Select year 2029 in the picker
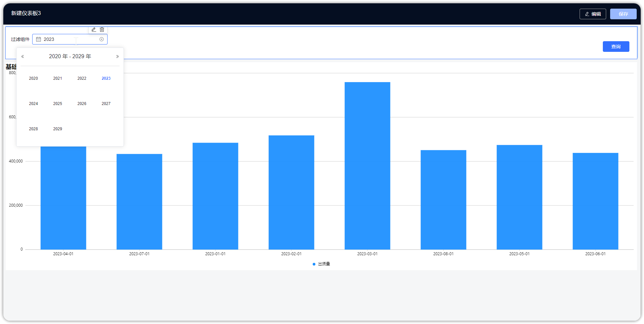644x324 pixels. click(57, 129)
